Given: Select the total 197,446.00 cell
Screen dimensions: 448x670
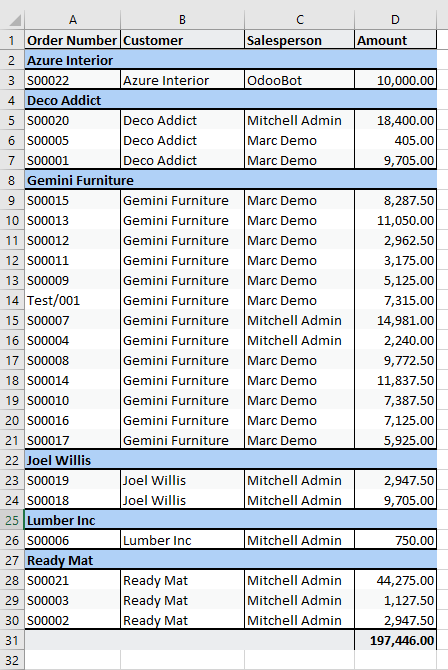Looking at the screenshot, I should tap(395, 640).
